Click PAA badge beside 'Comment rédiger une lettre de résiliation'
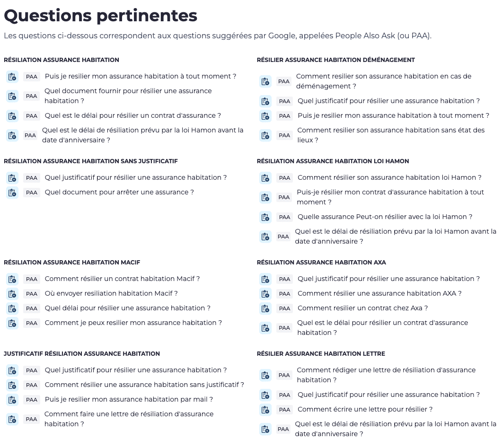 (x=284, y=375)
